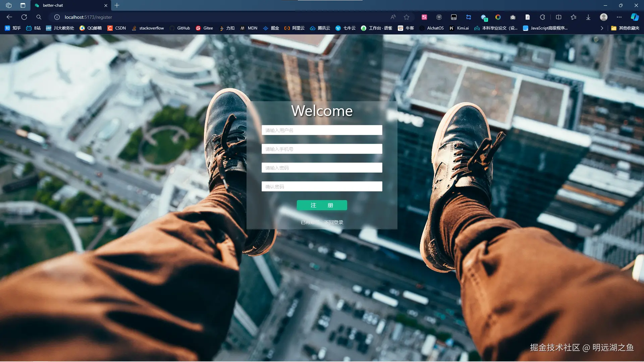Image resolution: width=644 pixels, height=362 pixels.
Task: Open the 其他收藏夹 bookmarks folder
Action: [x=625, y=28]
